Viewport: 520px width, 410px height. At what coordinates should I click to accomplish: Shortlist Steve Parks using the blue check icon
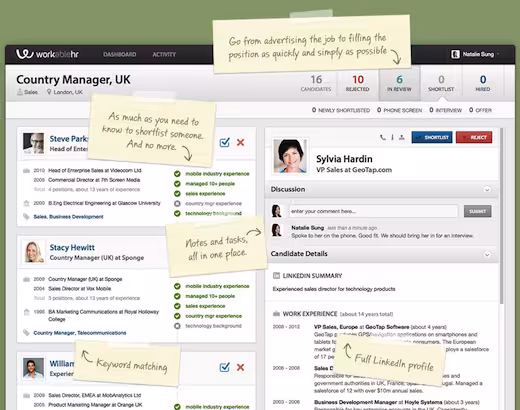coord(225,142)
